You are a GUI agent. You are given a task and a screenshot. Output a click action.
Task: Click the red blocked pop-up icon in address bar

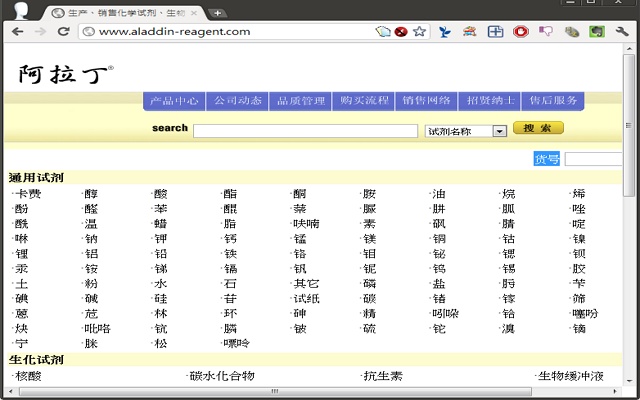(x=401, y=31)
